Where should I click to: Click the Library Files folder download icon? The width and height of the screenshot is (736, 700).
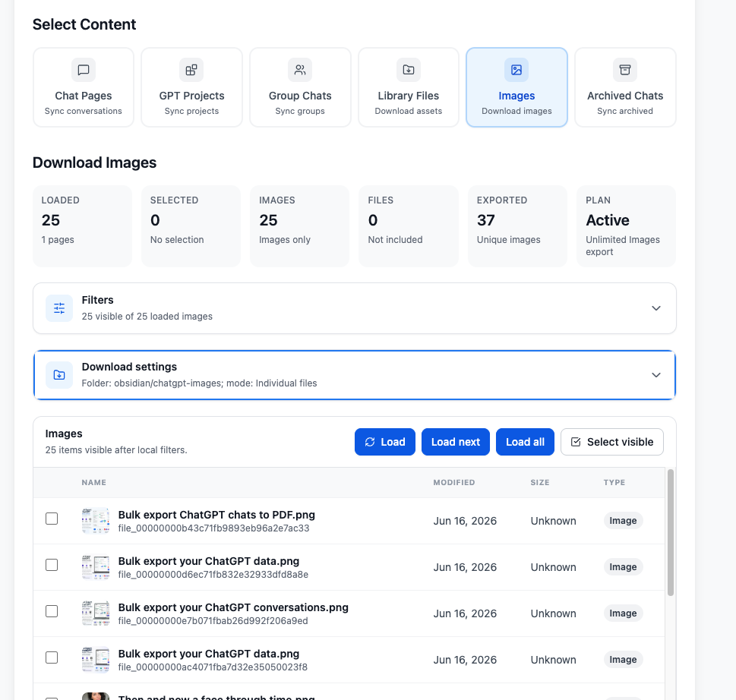[409, 70]
